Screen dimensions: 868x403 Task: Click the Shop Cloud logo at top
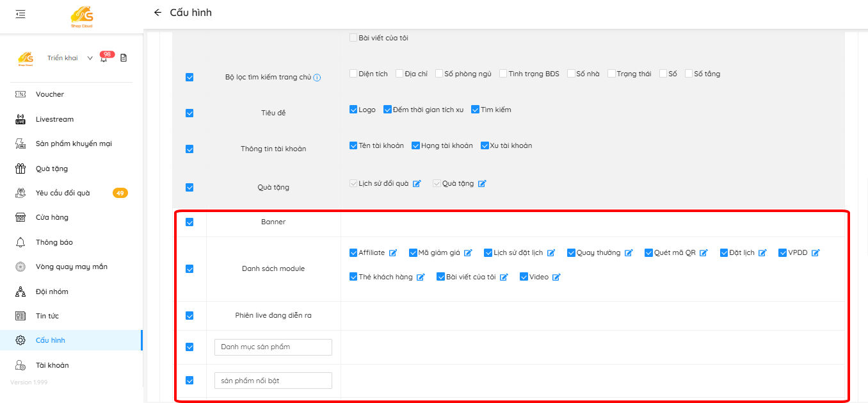(82, 16)
